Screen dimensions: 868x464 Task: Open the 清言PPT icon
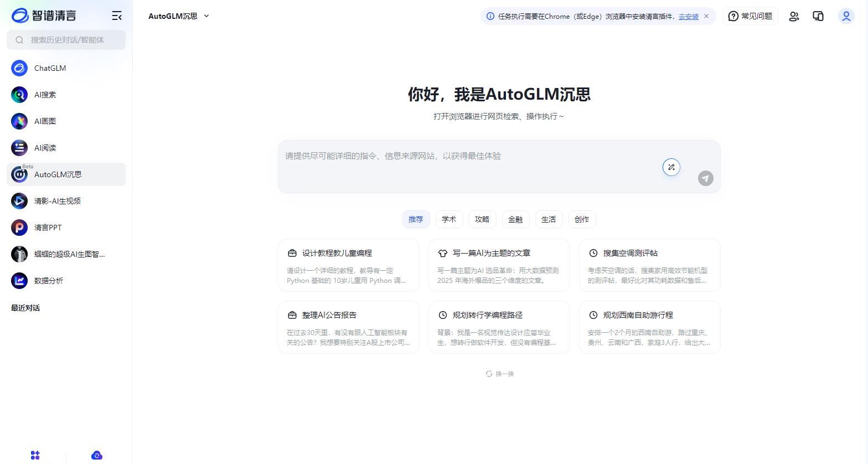pos(19,228)
